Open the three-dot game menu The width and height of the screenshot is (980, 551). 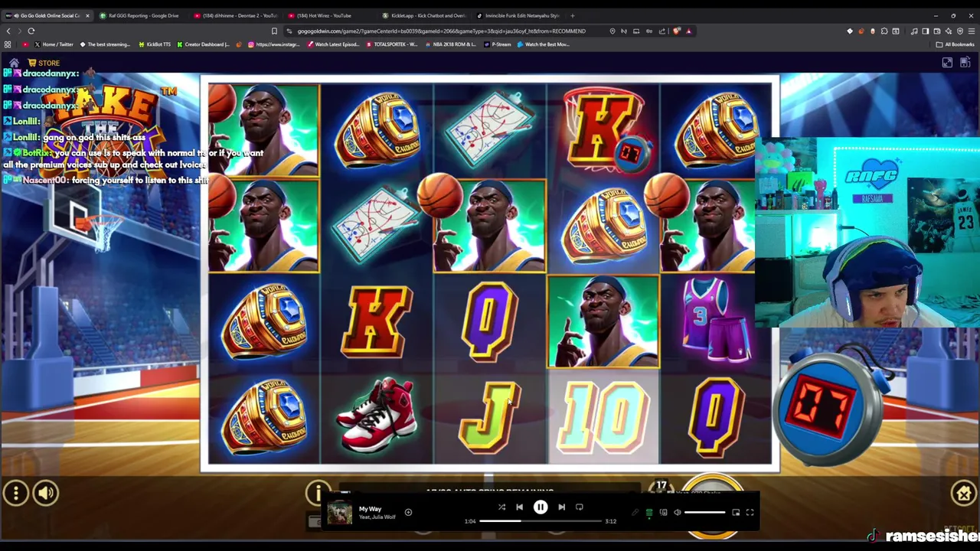coord(15,494)
